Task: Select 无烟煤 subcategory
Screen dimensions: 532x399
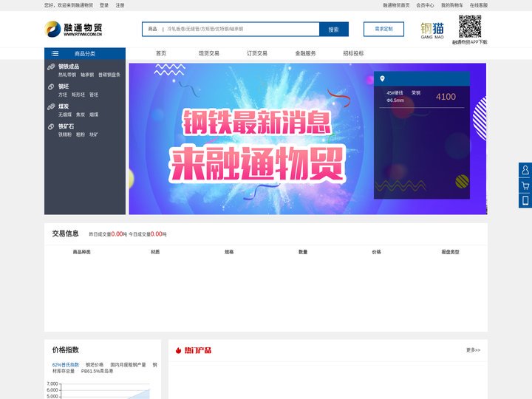Action: (65, 115)
